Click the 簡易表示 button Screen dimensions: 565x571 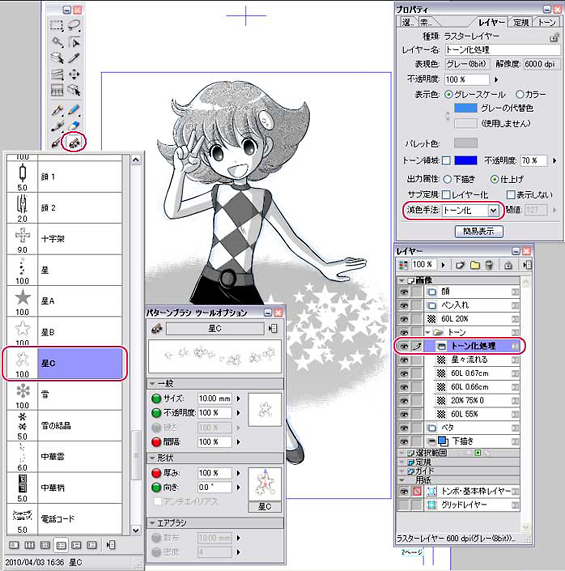click(479, 231)
